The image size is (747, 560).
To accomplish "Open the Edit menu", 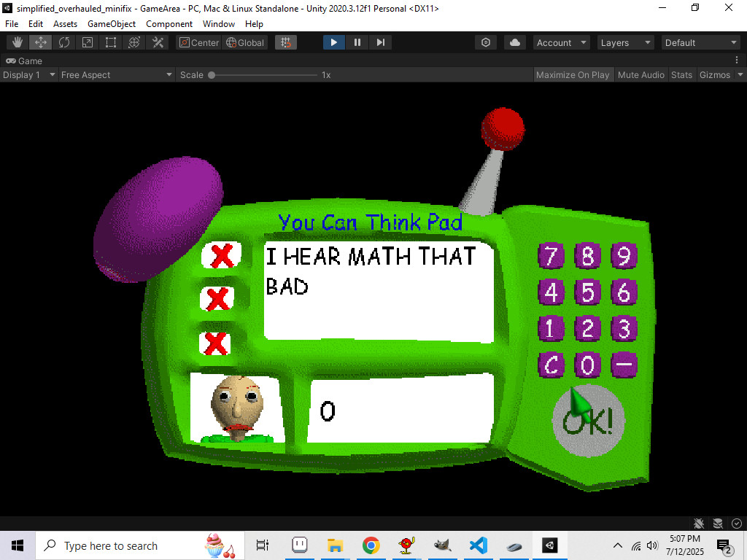I will pyautogui.click(x=36, y=24).
